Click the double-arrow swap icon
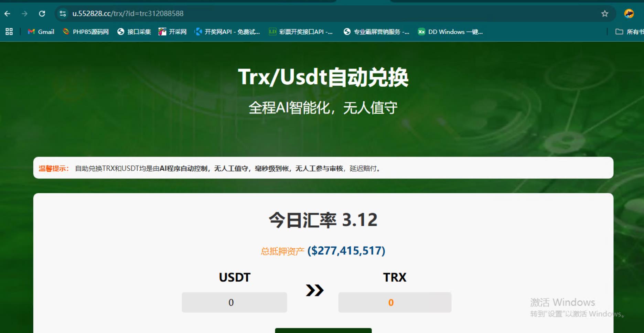The width and height of the screenshot is (644, 333). [x=314, y=290]
